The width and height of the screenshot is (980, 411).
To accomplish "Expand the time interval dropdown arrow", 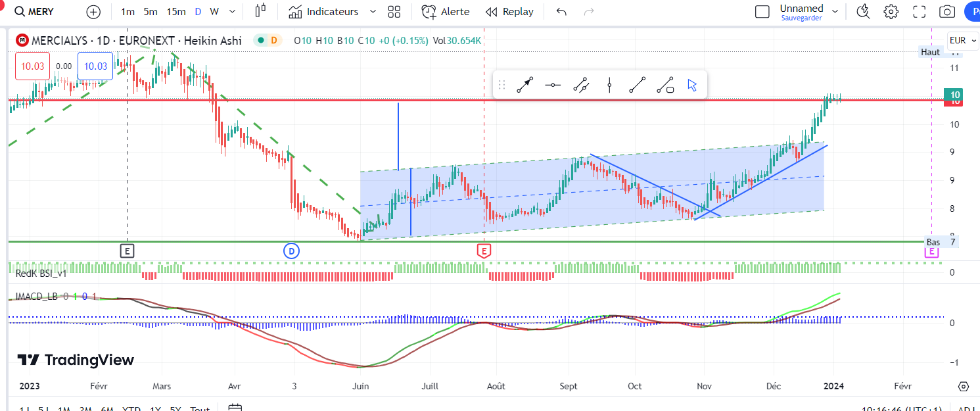I will pyautogui.click(x=233, y=12).
